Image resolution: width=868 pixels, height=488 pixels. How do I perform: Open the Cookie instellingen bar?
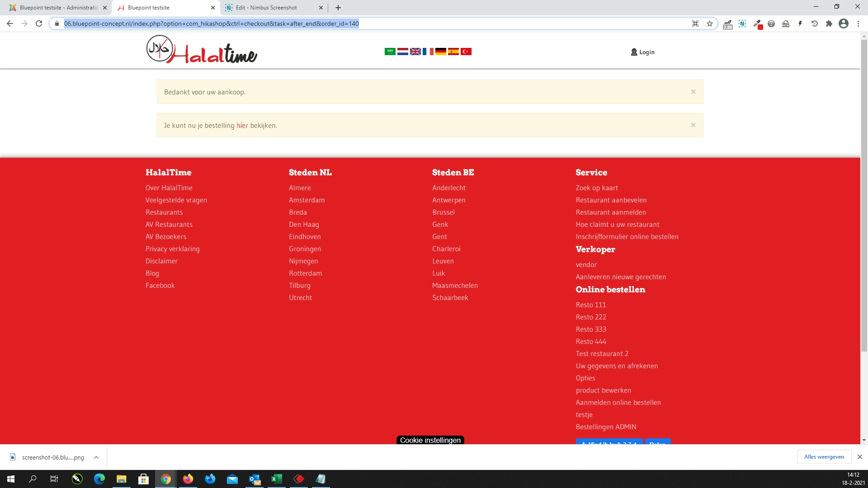click(430, 440)
